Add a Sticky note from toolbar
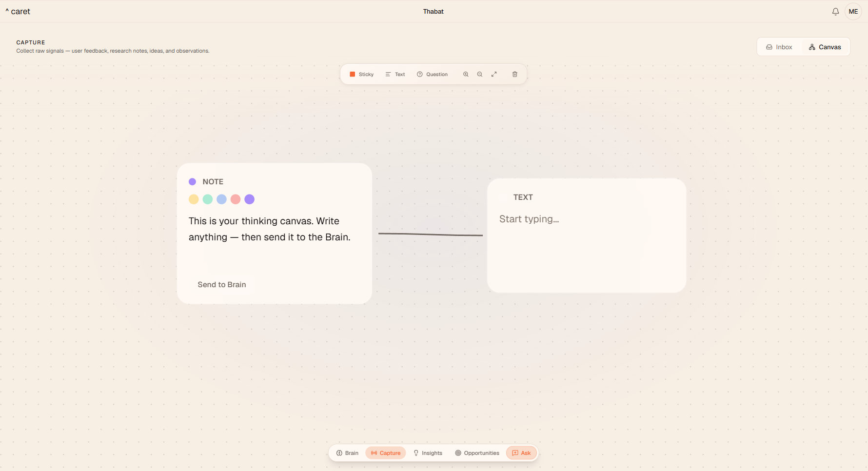This screenshot has height=471, width=868. point(362,74)
